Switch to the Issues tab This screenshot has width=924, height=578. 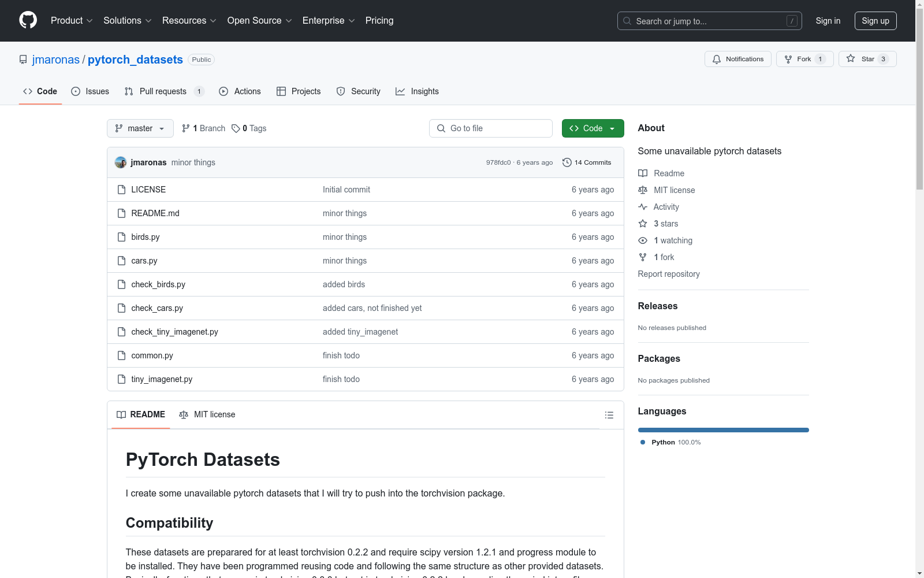90,91
